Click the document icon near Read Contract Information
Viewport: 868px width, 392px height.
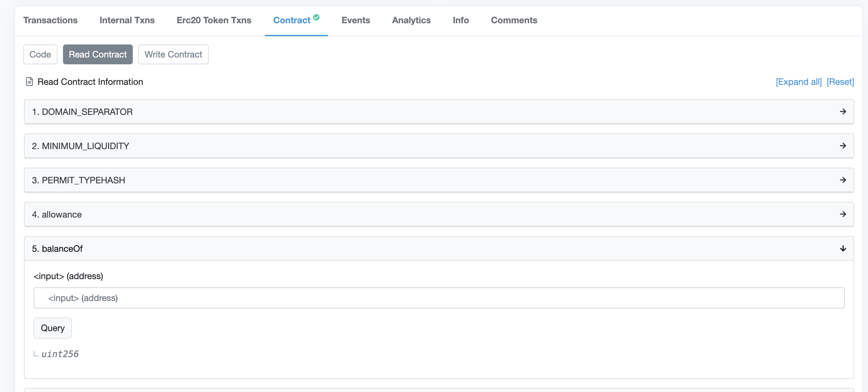[29, 82]
